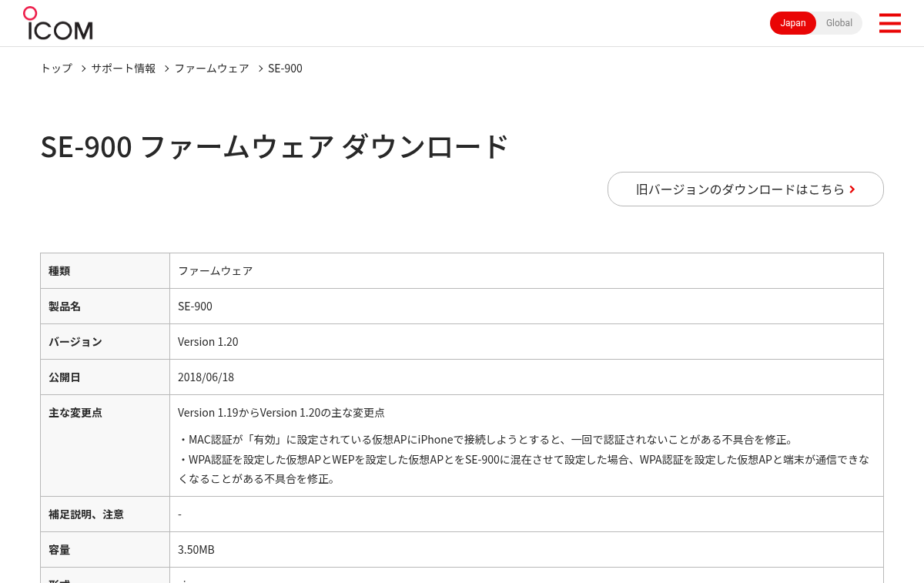This screenshot has width=924, height=583.
Task: Click the WPA認証 bug fix description line
Action: 524,469
